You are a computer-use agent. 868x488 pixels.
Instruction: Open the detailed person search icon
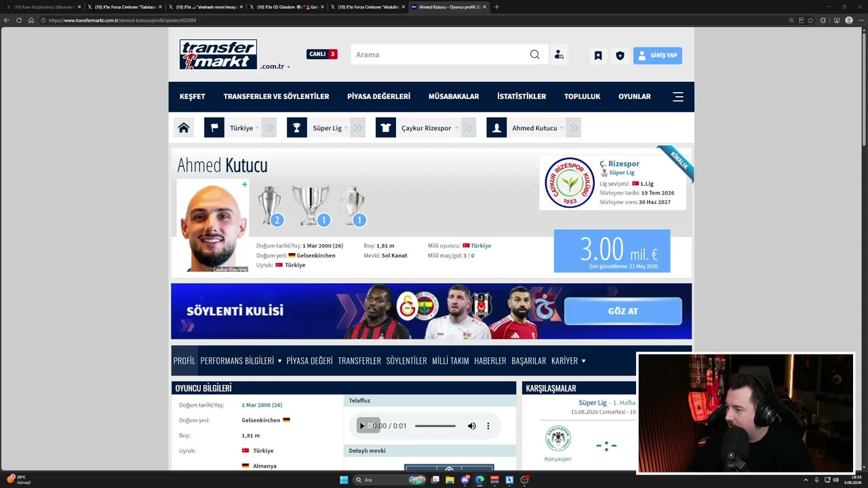coord(559,55)
